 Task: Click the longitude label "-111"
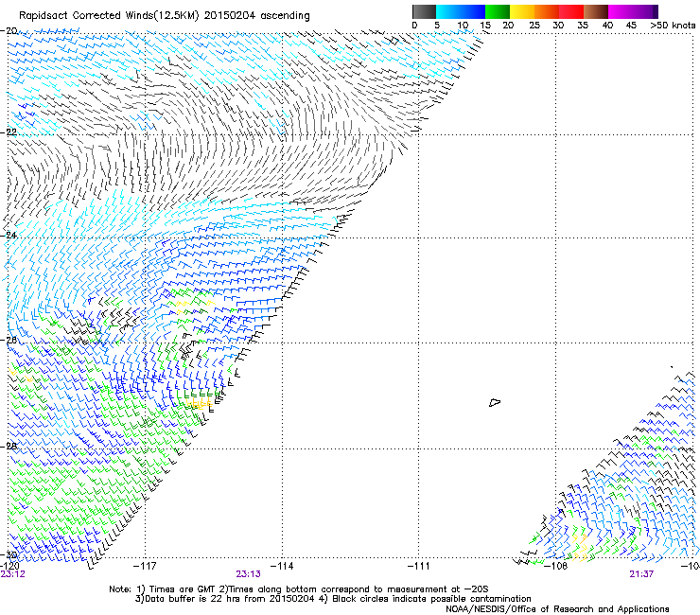[x=419, y=567]
